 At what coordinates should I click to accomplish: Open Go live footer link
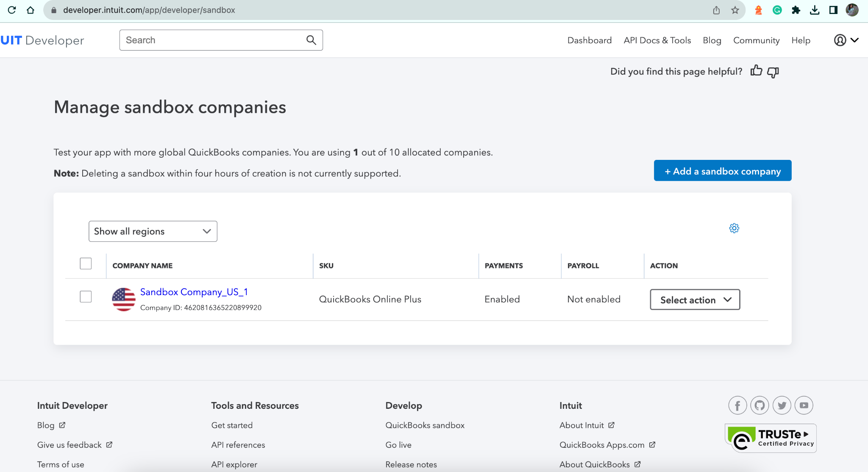click(398, 444)
